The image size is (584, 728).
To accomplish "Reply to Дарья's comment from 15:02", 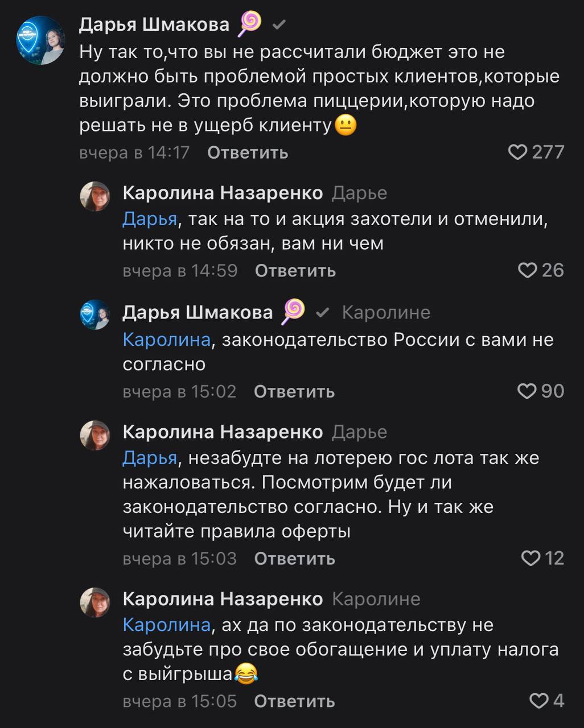I will (294, 392).
